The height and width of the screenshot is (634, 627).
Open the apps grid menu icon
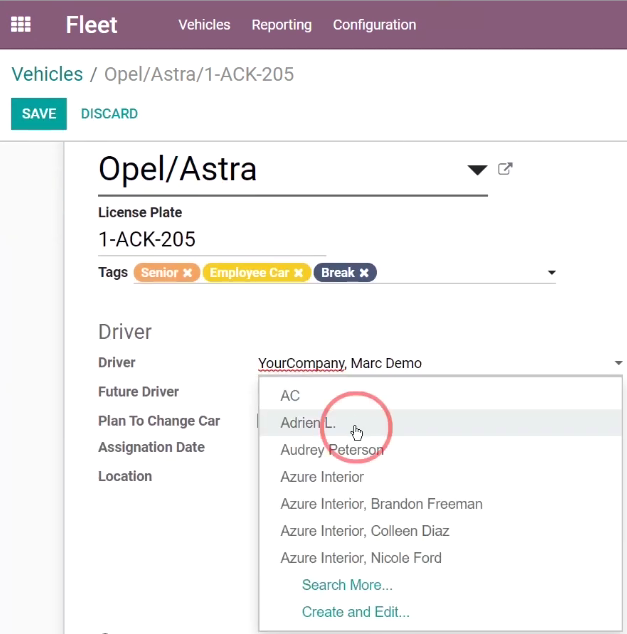pos(21,24)
